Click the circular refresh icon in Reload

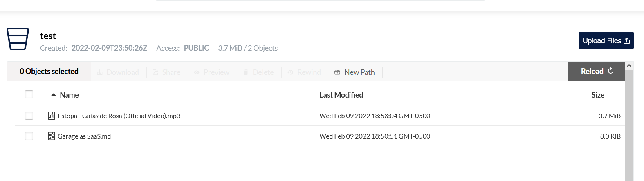pyautogui.click(x=610, y=71)
